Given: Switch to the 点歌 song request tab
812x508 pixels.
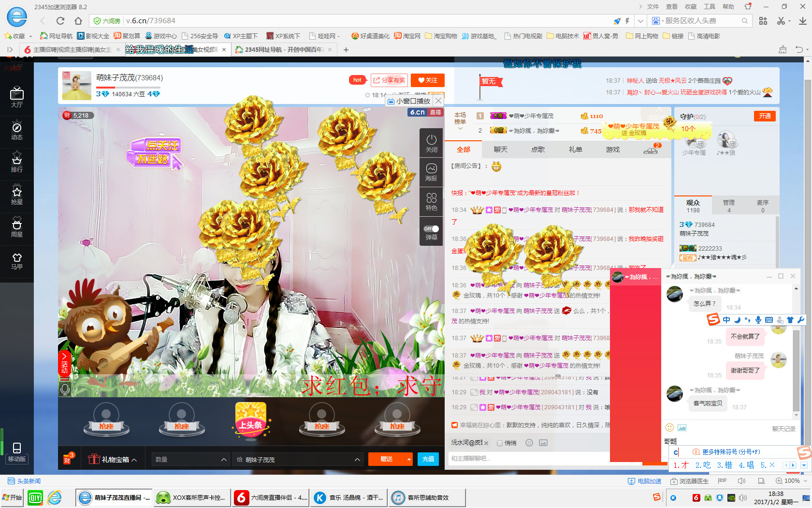Looking at the screenshot, I should point(538,149).
